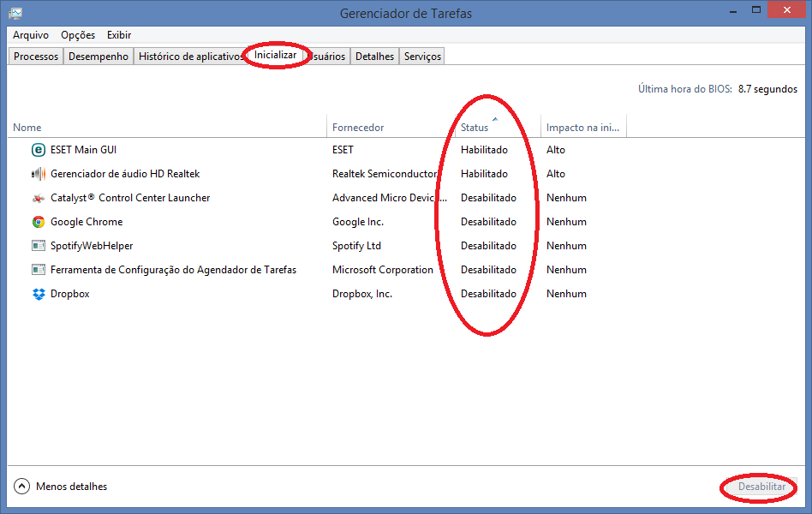Select the SpotifyWebHelper entry
The height and width of the screenshot is (514, 812).
click(92, 246)
